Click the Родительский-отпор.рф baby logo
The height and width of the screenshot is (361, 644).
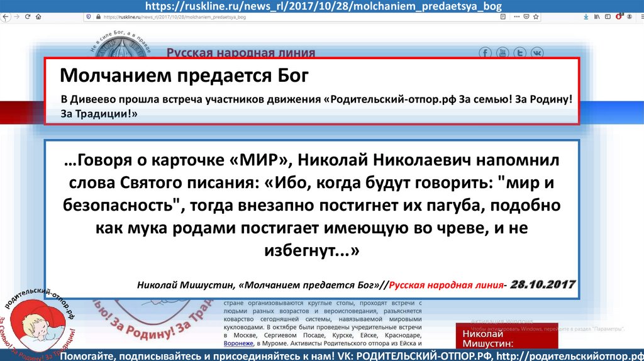38,326
